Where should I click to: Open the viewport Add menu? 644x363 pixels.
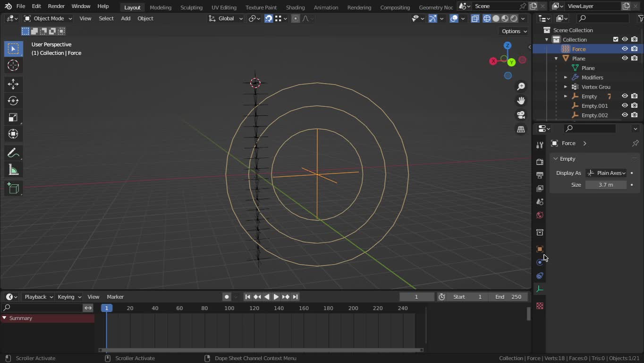pos(126,18)
